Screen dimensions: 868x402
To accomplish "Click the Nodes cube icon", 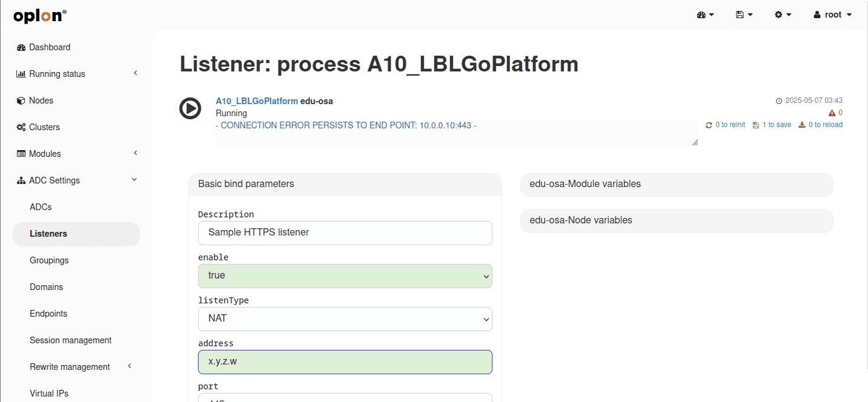I will click(21, 100).
